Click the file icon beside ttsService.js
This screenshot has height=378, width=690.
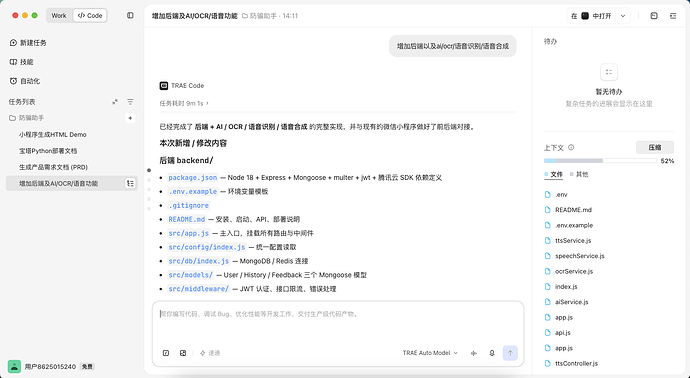pyautogui.click(x=547, y=241)
